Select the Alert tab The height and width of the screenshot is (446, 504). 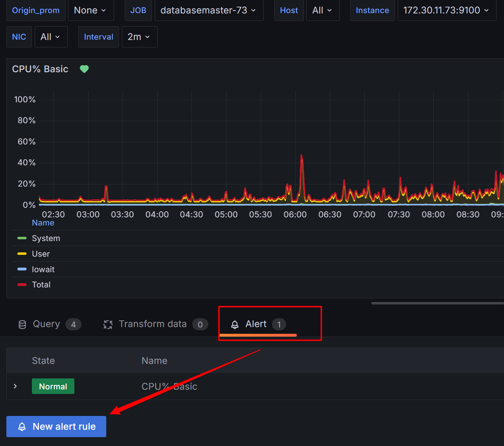[x=258, y=324]
